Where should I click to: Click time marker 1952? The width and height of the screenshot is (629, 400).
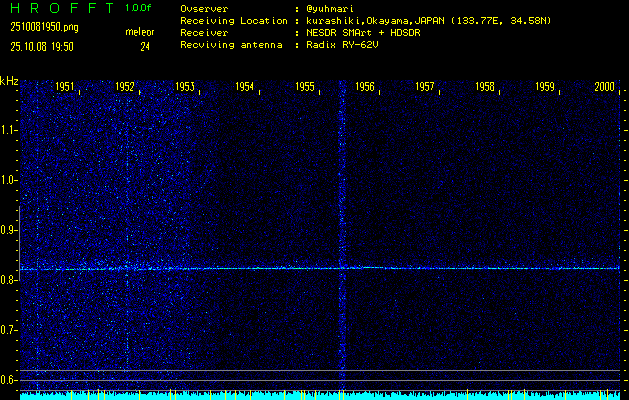coord(125,87)
